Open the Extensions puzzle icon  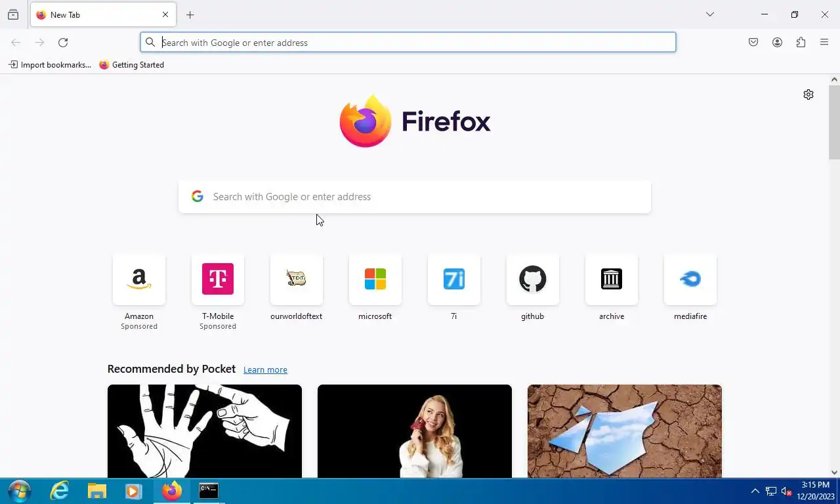pos(801,43)
